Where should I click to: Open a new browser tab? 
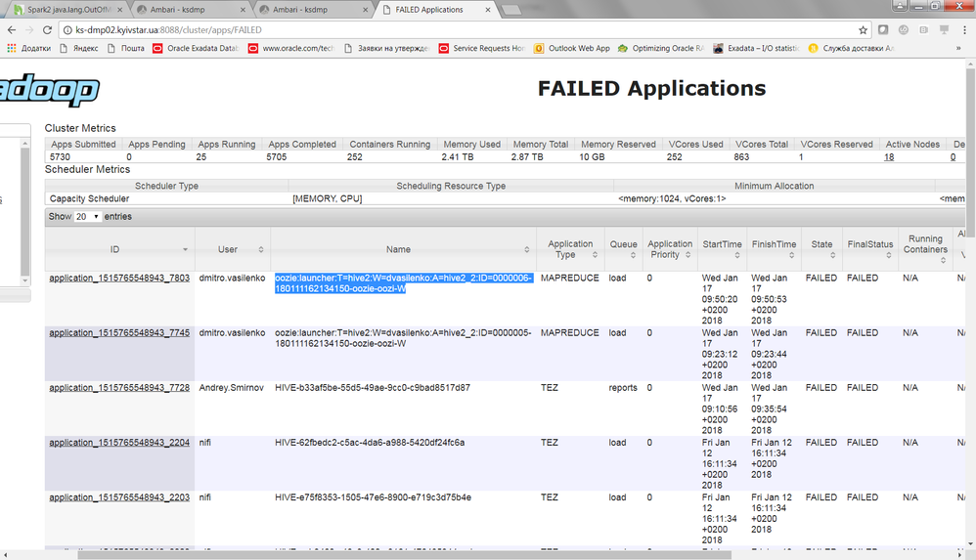(x=511, y=10)
